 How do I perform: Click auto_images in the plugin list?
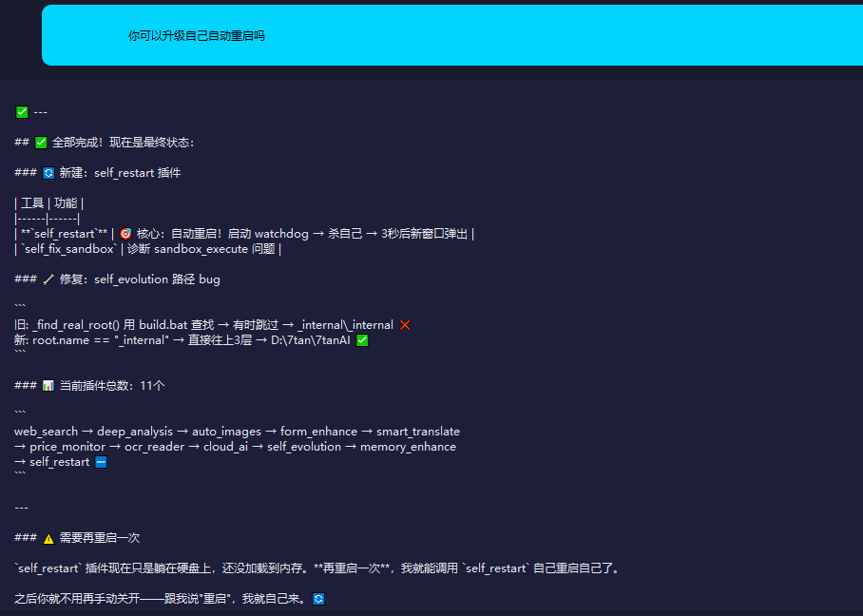tap(226, 432)
